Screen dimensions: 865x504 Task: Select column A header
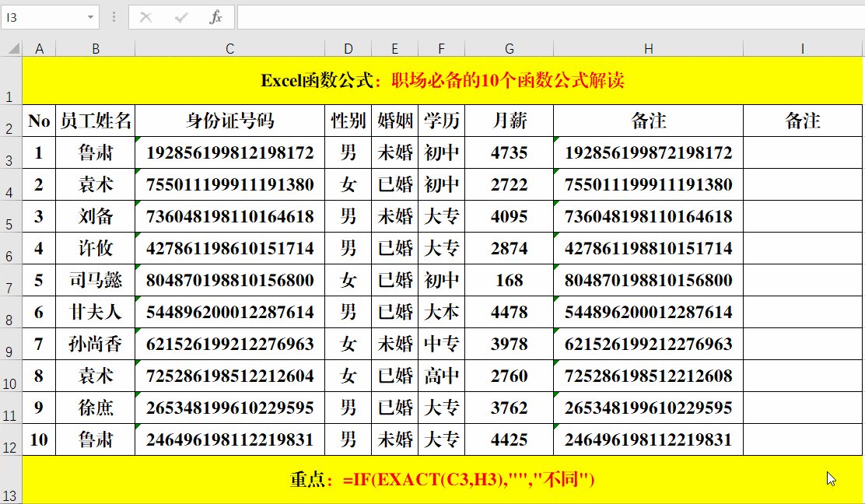(39, 48)
